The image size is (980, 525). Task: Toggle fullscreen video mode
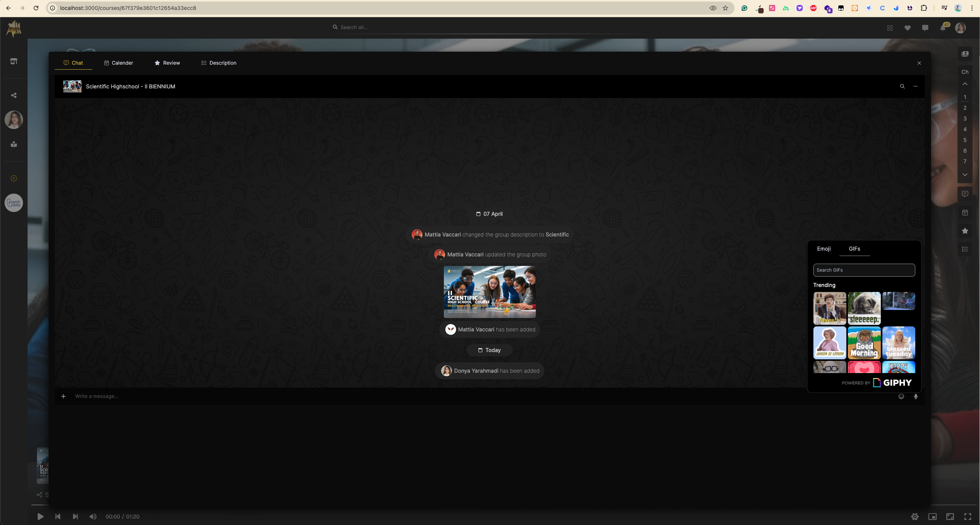tap(968, 517)
